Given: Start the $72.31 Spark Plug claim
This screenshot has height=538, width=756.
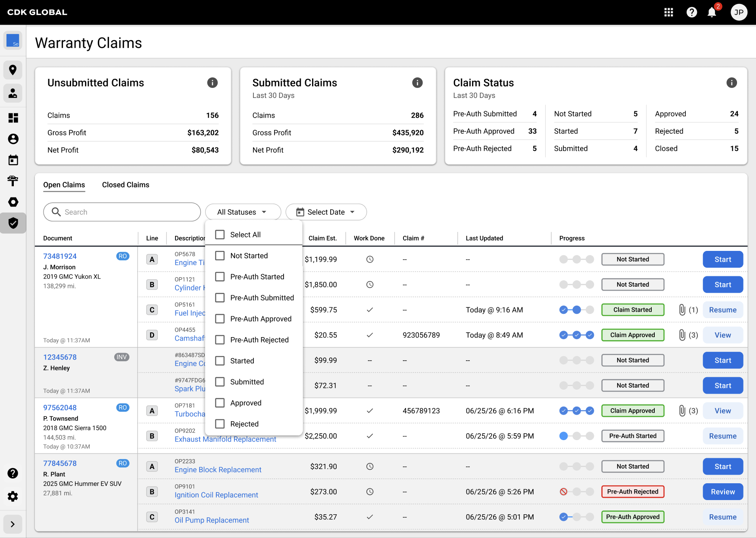Looking at the screenshot, I should click(x=723, y=385).
